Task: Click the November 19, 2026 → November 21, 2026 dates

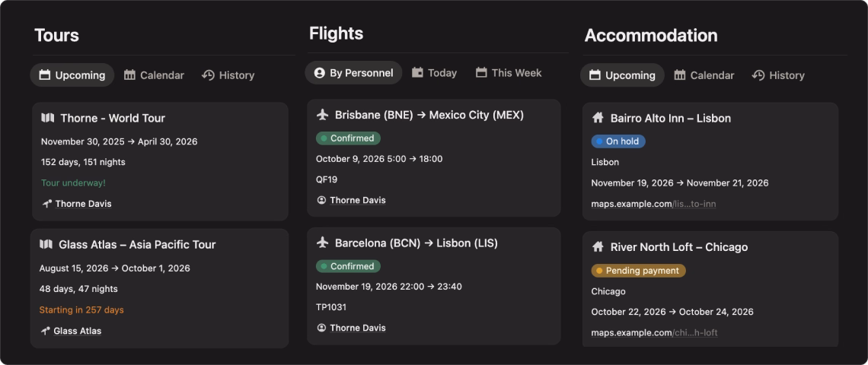Action: coord(680,183)
